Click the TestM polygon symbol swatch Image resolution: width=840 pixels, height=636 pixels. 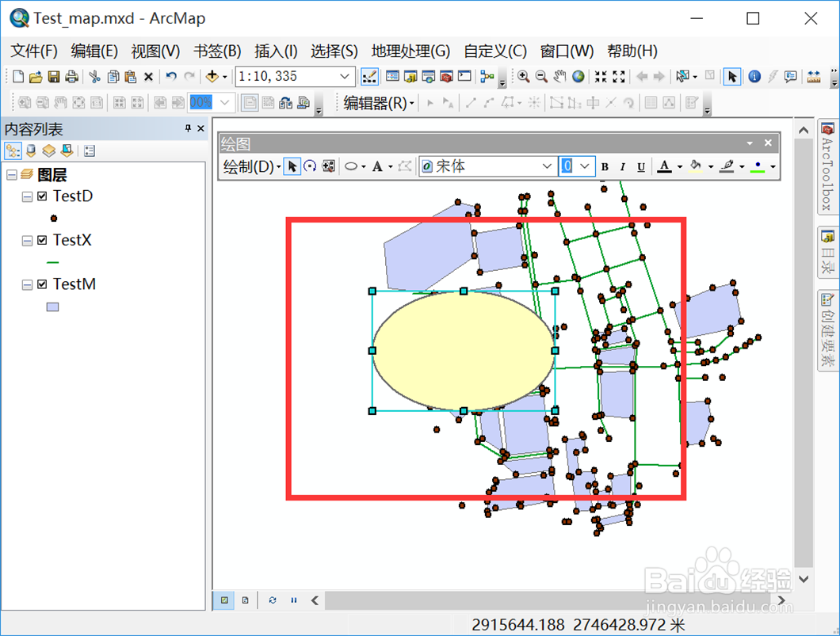coord(52,307)
